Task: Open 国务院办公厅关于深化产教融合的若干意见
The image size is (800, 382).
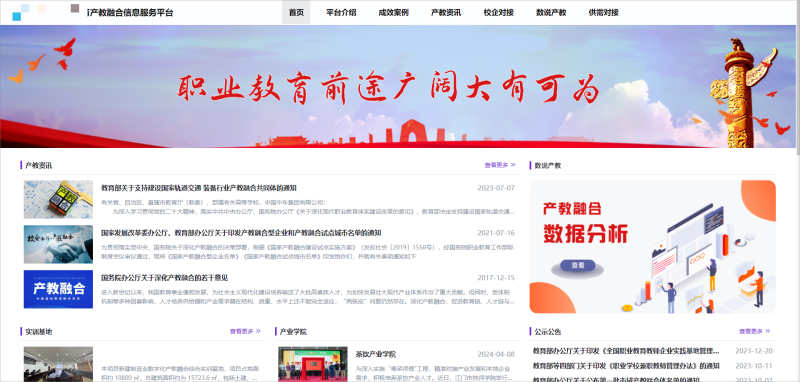Action: pyautogui.click(x=164, y=278)
